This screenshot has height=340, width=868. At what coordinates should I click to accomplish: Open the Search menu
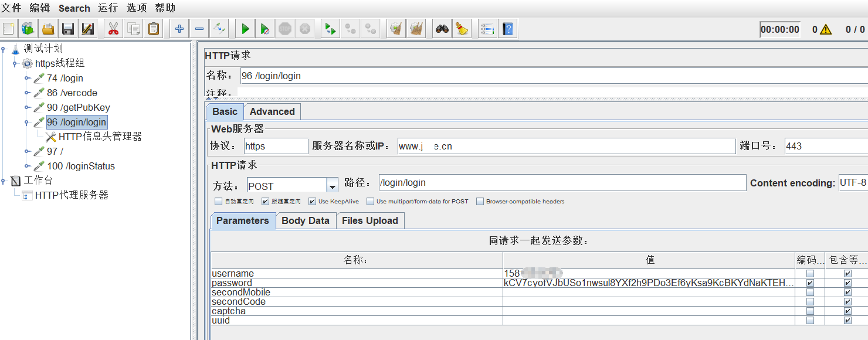74,8
